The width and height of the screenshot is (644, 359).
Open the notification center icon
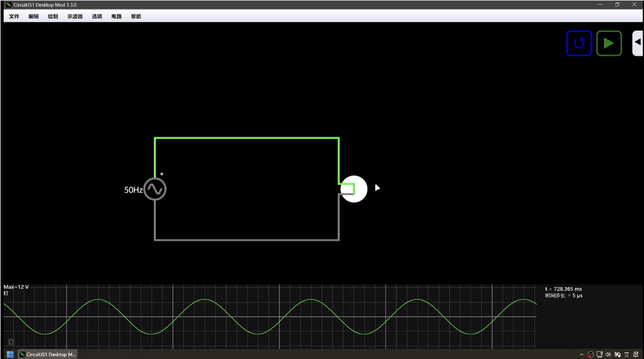pos(636,354)
